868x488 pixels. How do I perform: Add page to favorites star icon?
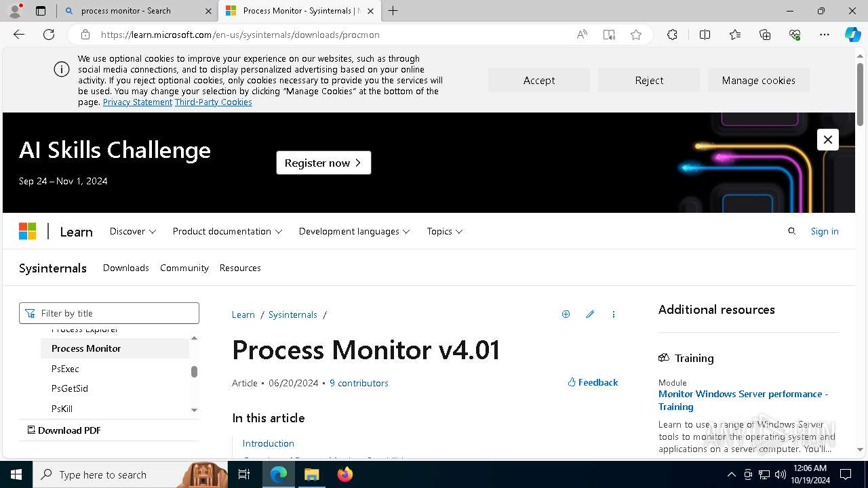[636, 35]
